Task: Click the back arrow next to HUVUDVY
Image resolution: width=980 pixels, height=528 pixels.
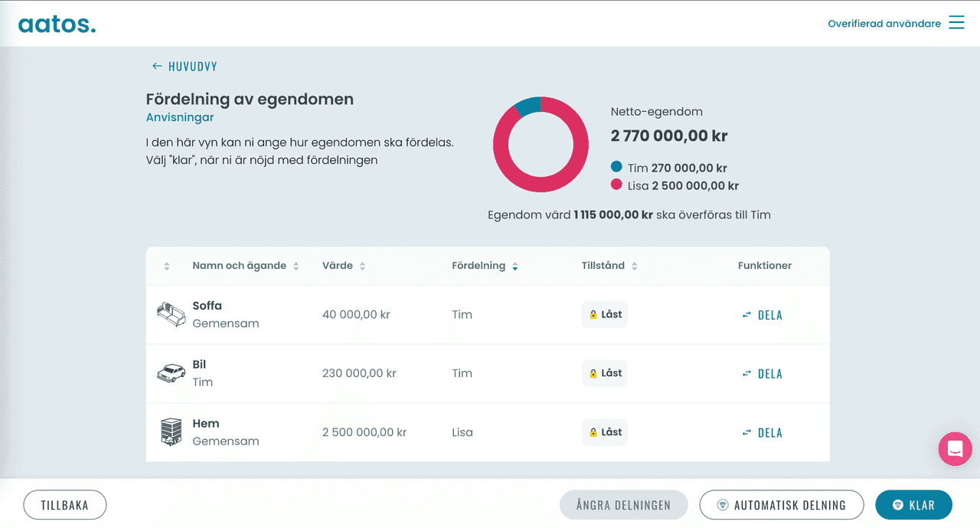Action: click(x=156, y=66)
